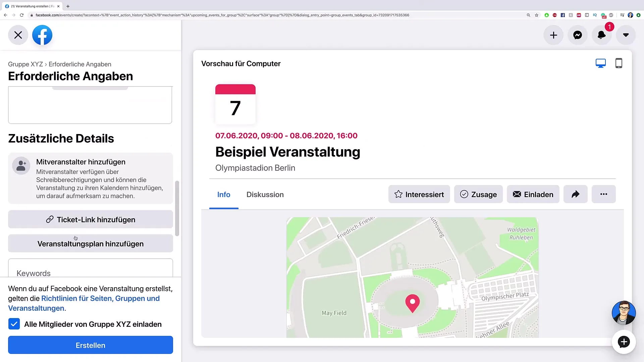Click the share arrow icon
Screen dimensions: 644x362
coord(576,194)
